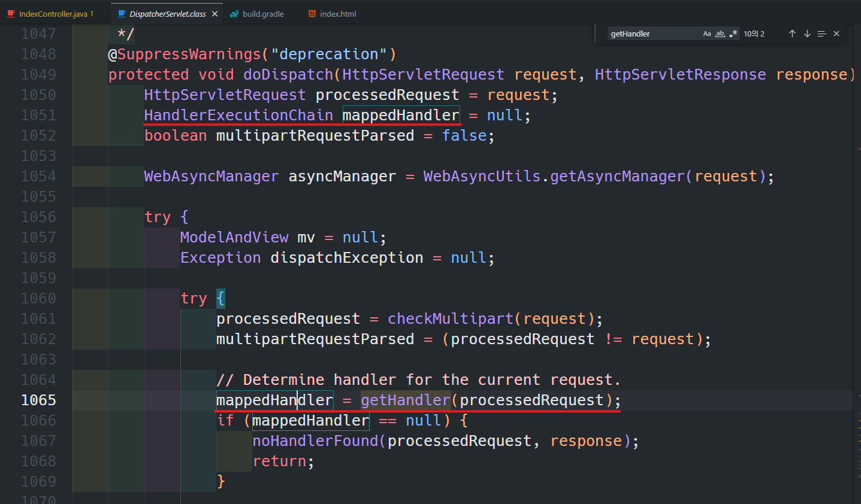Toggle Match Whole Word (ab) option

[x=720, y=34]
